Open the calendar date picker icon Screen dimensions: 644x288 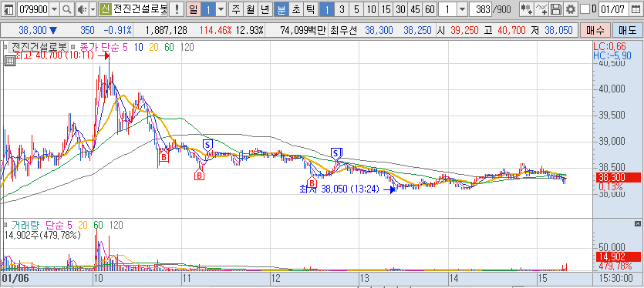[635, 9]
